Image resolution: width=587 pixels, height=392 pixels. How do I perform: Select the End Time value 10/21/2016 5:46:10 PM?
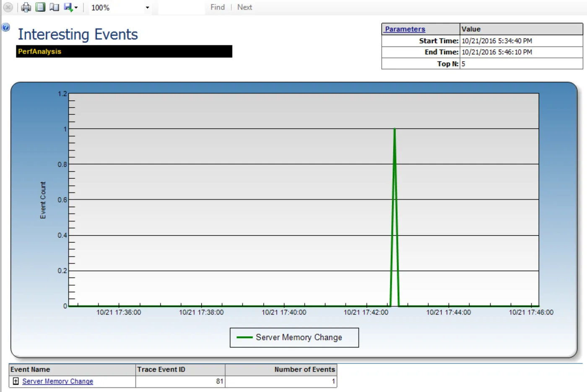[x=497, y=52]
